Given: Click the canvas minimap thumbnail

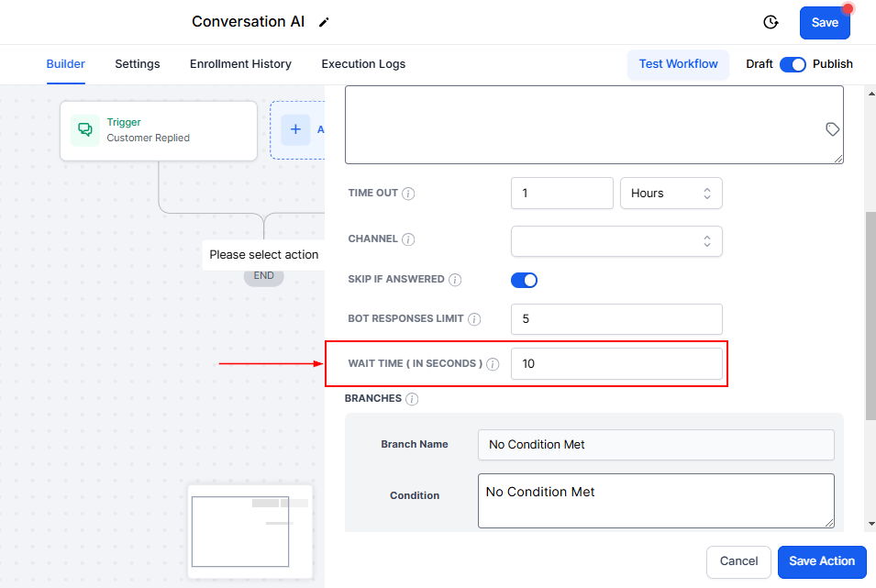Looking at the screenshot, I should coord(249,531).
